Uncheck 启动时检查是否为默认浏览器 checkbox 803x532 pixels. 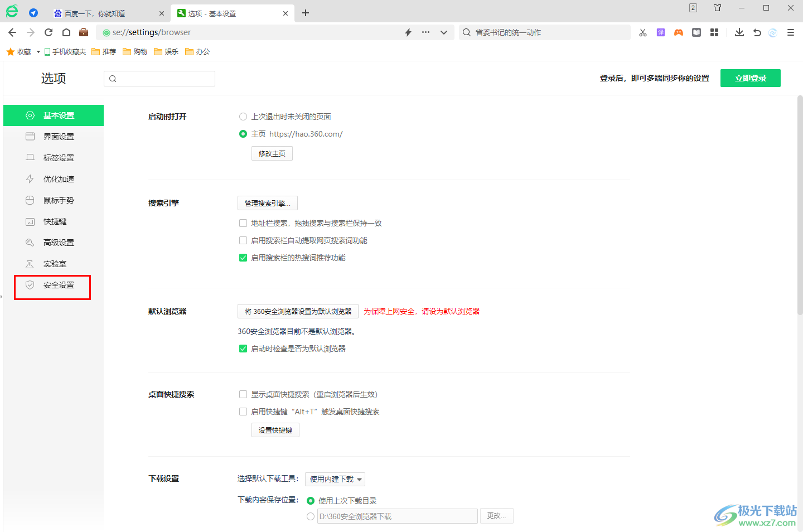point(243,349)
